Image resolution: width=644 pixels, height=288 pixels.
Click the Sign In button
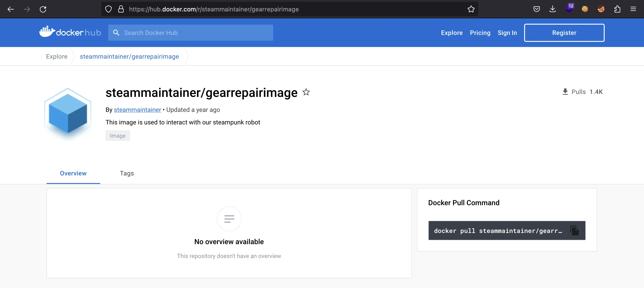pos(507,32)
